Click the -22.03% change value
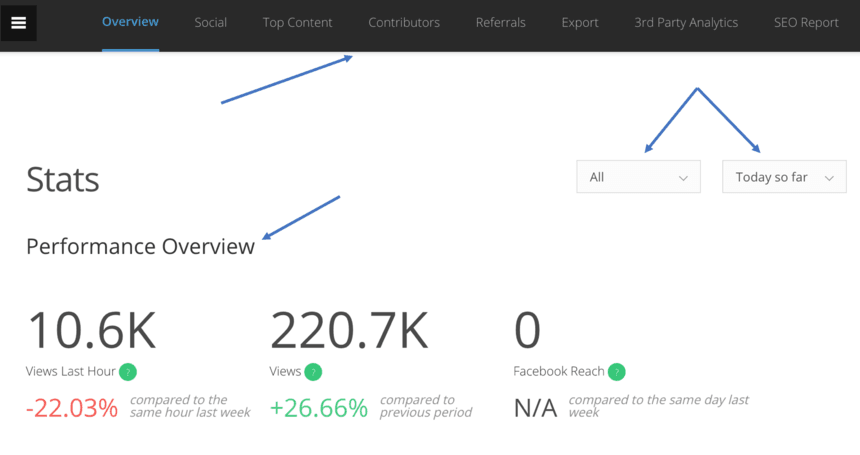Image resolution: width=860 pixels, height=455 pixels. point(72,408)
